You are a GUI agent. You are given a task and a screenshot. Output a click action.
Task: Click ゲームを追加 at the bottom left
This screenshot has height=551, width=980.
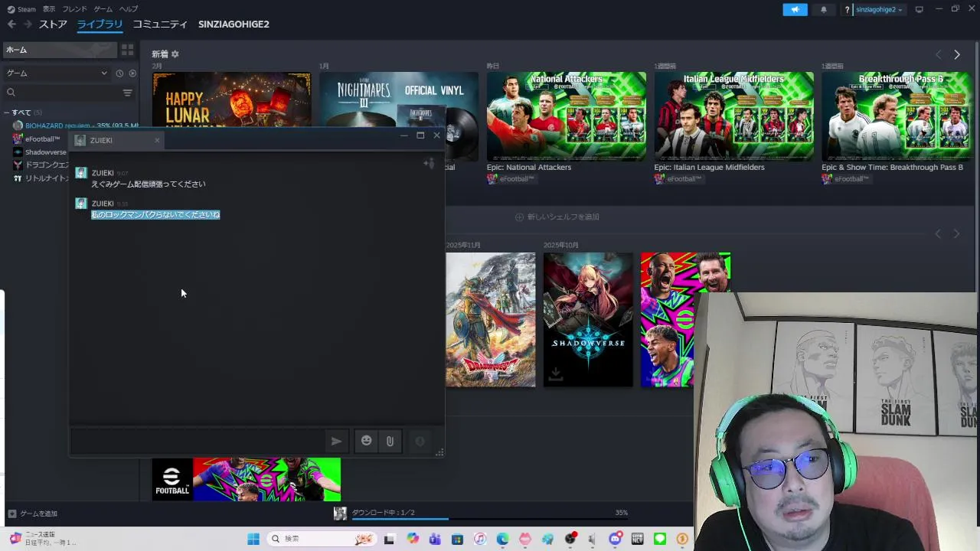click(32, 514)
